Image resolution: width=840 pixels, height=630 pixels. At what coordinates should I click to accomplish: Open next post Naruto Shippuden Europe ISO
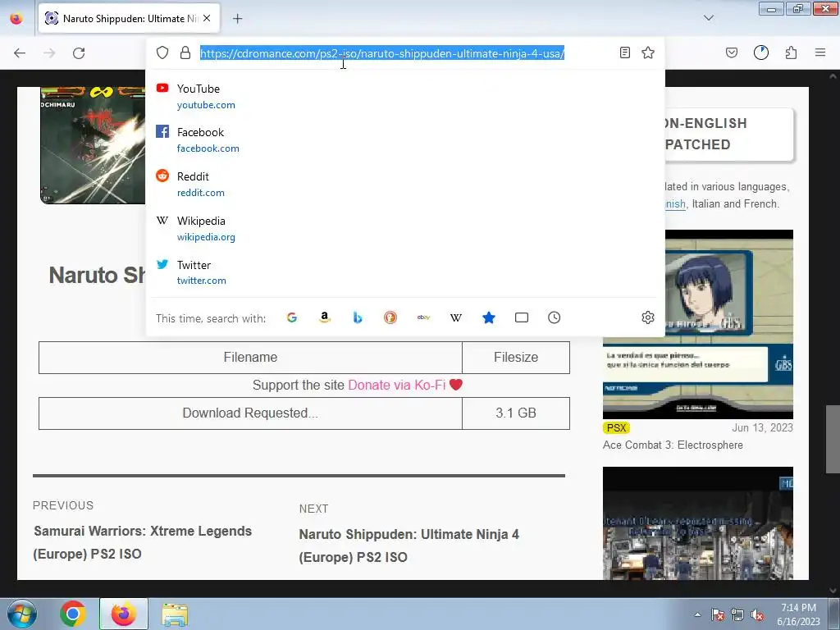coord(409,546)
